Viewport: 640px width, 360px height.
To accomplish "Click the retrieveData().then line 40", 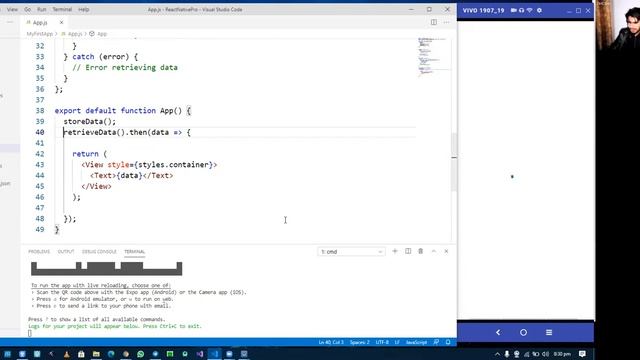I will tap(127, 132).
